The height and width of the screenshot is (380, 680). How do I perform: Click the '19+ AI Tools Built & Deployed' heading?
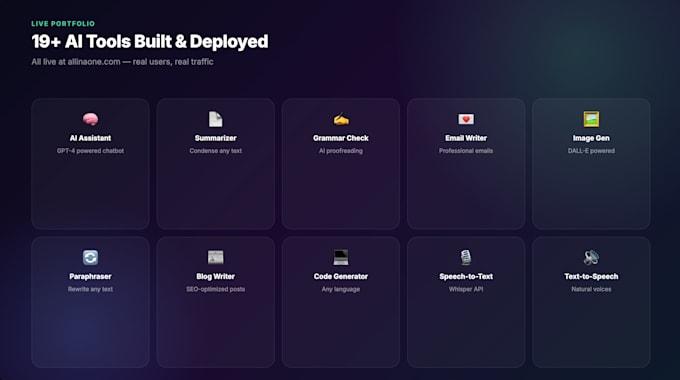coord(150,42)
